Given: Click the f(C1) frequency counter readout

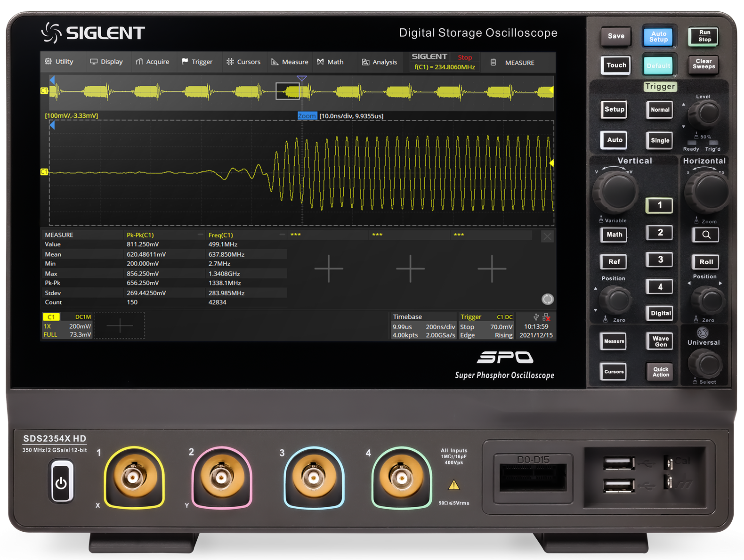Looking at the screenshot, I should click(x=445, y=67).
